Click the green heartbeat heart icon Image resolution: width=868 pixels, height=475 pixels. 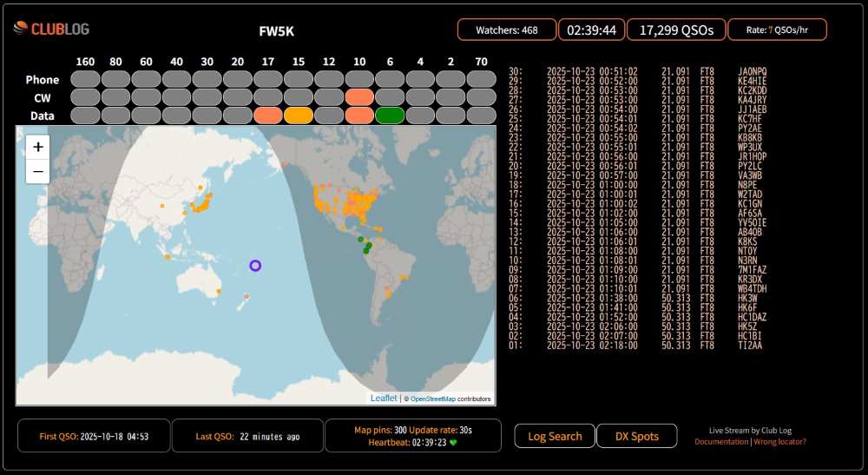tap(452, 442)
